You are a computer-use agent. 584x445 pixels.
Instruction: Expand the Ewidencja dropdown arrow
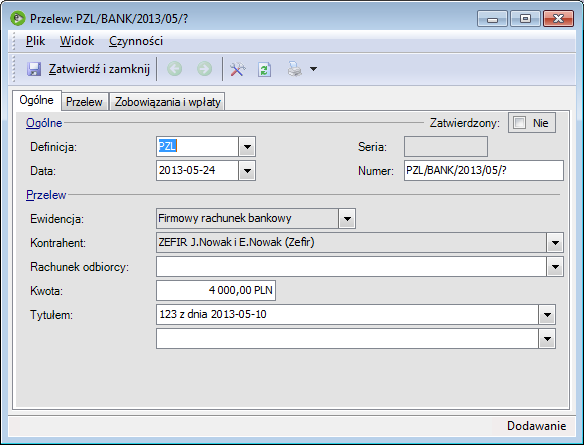coord(347,219)
